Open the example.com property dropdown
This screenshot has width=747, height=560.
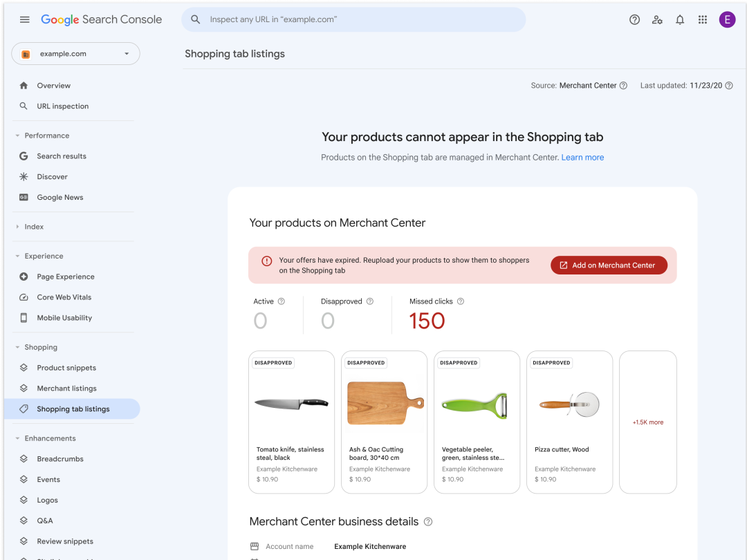click(76, 54)
